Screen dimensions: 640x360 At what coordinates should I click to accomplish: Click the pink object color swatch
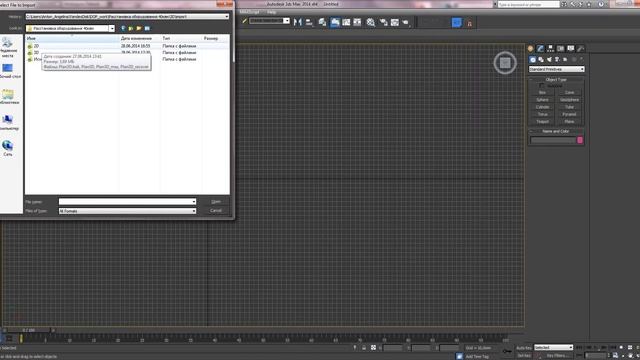coord(580,140)
